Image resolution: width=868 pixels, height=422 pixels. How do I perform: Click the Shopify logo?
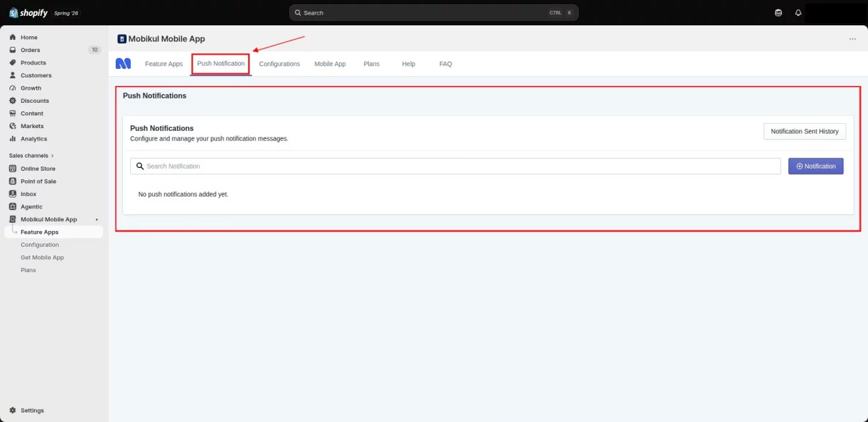[28, 12]
